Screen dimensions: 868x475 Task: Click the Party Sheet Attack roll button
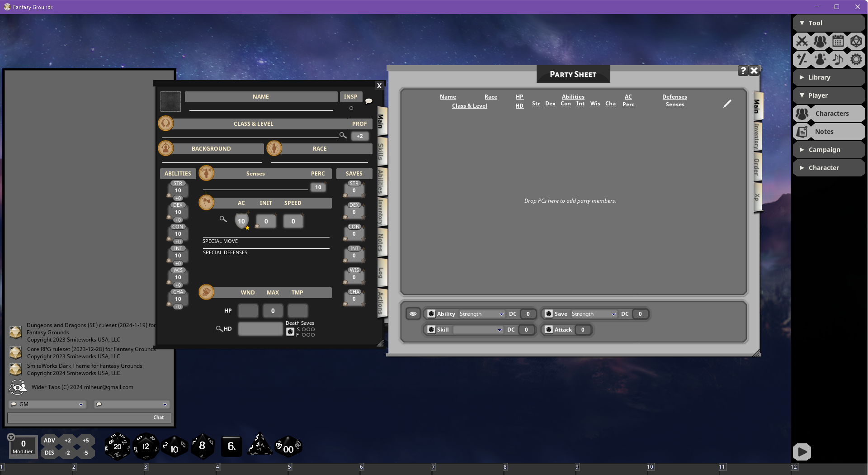[x=549, y=330]
